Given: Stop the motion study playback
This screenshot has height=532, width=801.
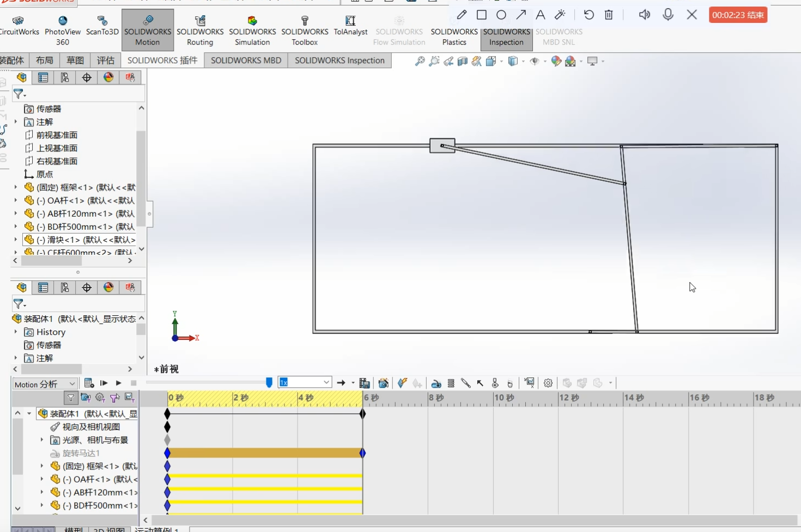Looking at the screenshot, I should click(x=133, y=383).
